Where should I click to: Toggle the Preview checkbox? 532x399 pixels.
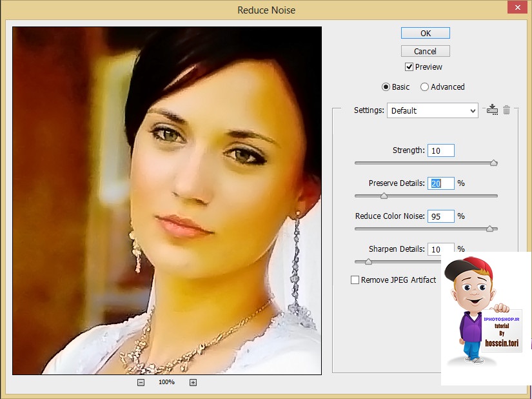click(x=409, y=67)
